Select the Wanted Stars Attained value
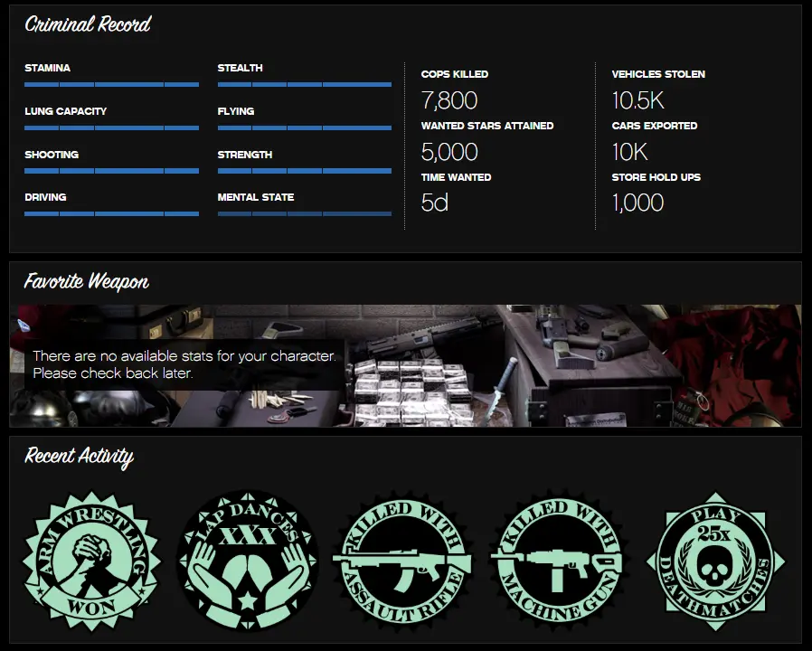 click(449, 152)
